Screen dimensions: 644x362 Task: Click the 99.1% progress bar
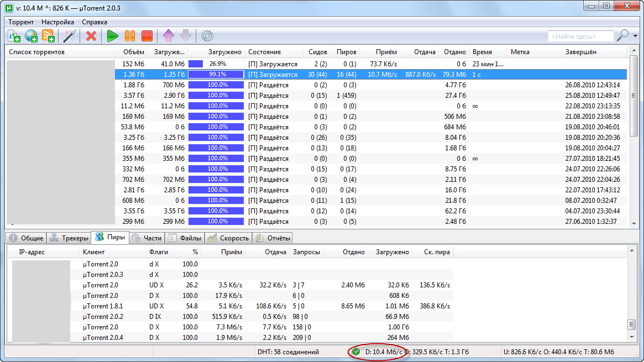[216, 74]
